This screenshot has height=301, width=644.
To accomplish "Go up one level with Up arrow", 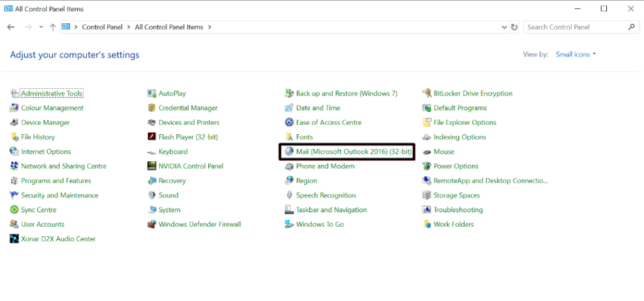I will 53,27.
